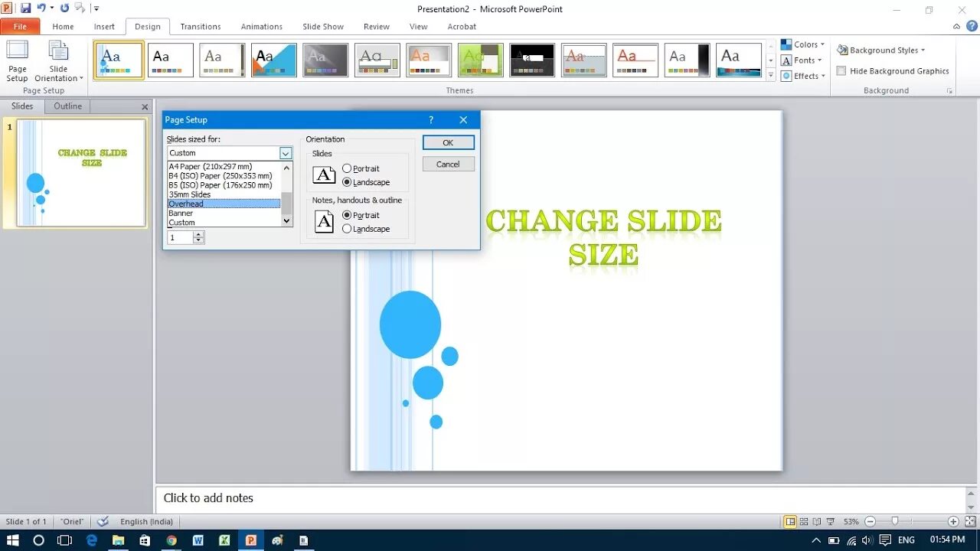
Task: Open the Customize Quick Access Toolbar arrow
Action: (x=96, y=9)
